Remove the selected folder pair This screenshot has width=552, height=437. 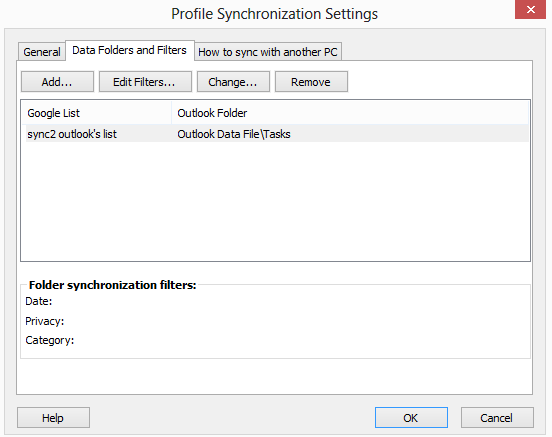(x=311, y=82)
